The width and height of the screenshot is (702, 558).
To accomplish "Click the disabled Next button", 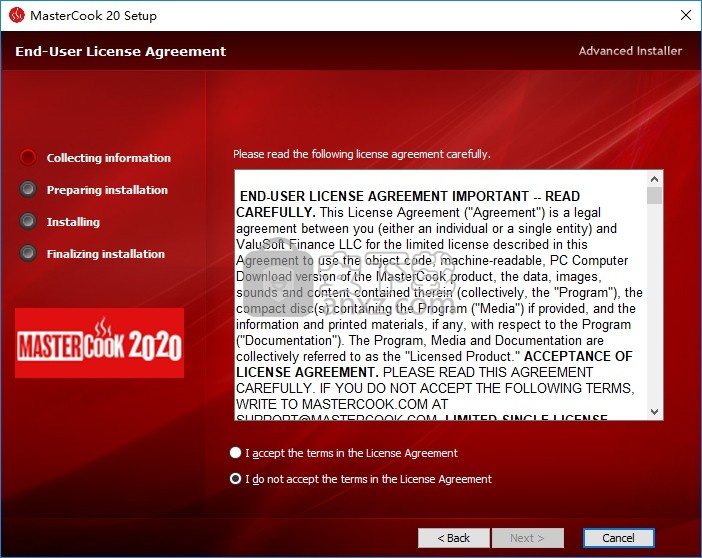I will click(527, 538).
